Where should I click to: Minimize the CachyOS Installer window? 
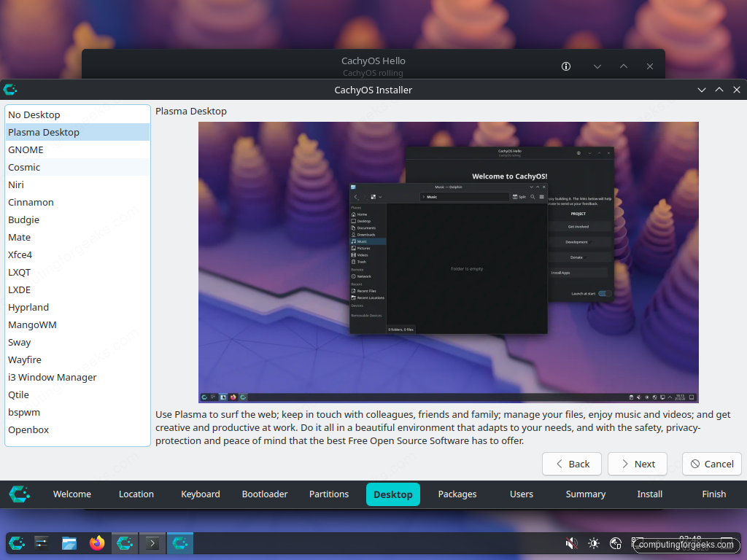coord(702,90)
